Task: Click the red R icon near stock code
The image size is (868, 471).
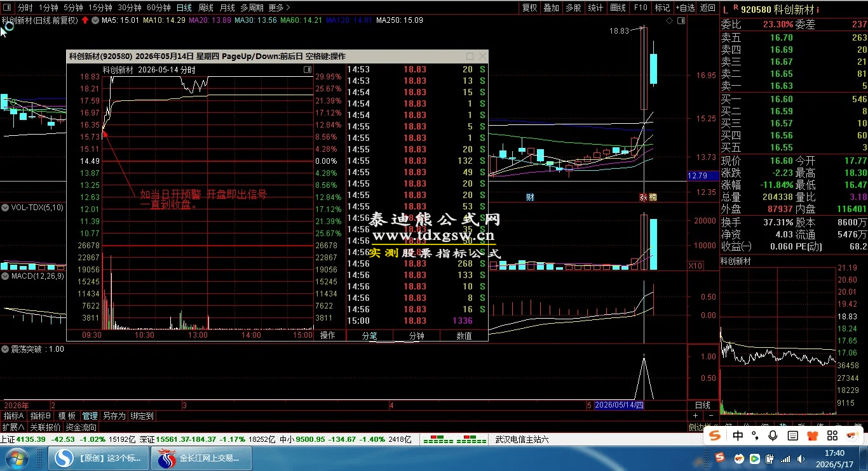Action: coord(736,7)
